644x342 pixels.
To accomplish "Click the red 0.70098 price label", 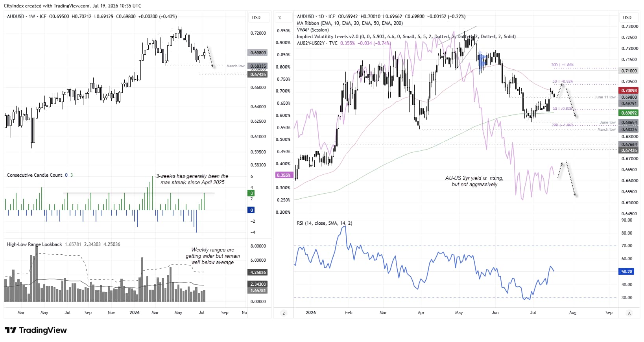I will pyautogui.click(x=629, y=91).
